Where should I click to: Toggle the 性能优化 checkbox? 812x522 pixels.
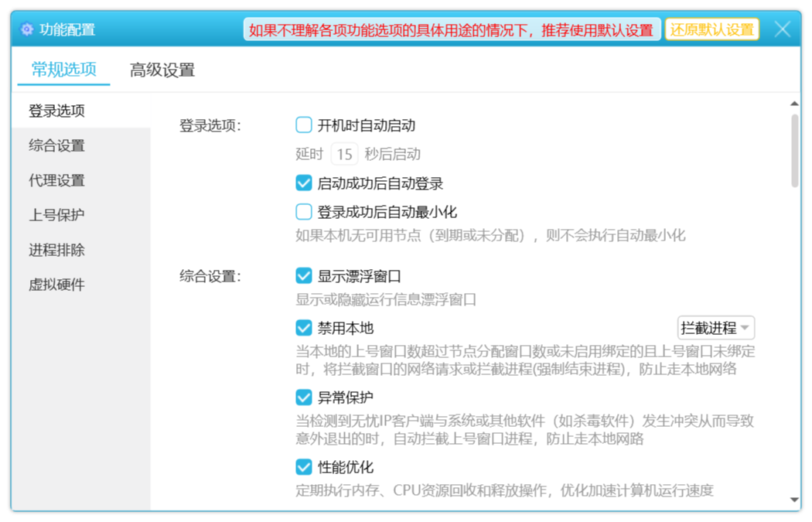click(x=304, y=467)
